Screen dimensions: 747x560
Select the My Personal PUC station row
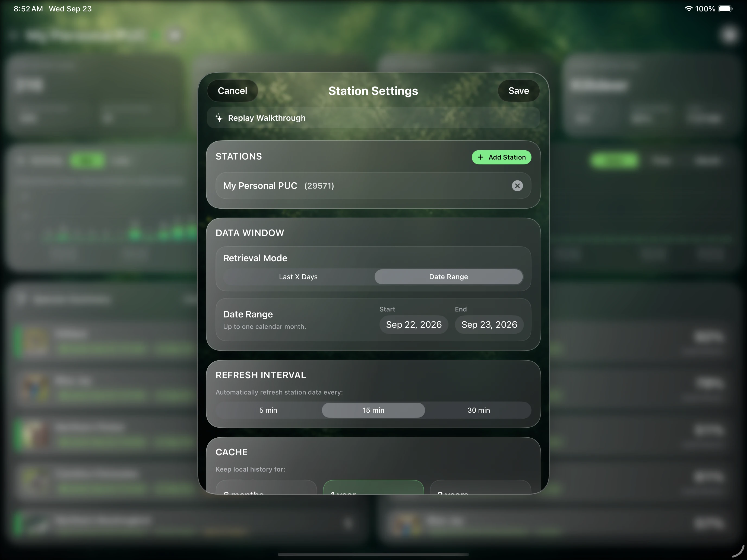click(373, 186)
